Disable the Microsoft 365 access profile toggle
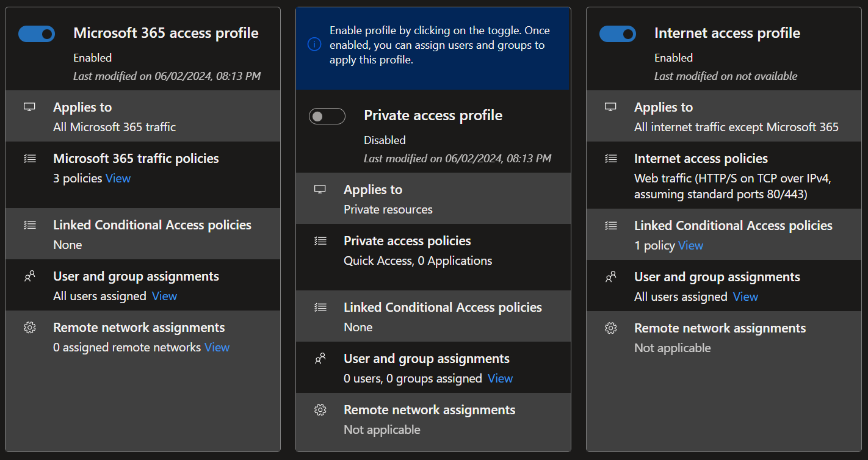868x460 pixels. [x=37, y=34]
